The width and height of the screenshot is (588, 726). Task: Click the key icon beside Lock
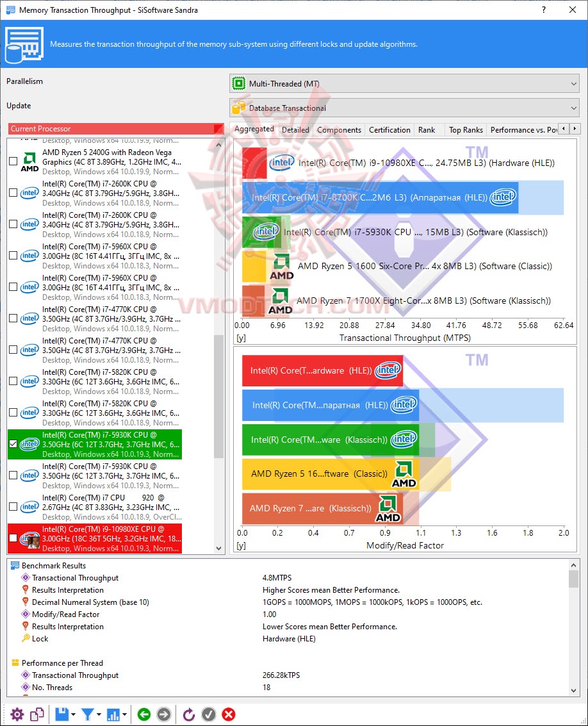pyautogui.click(x=26, y=638)
